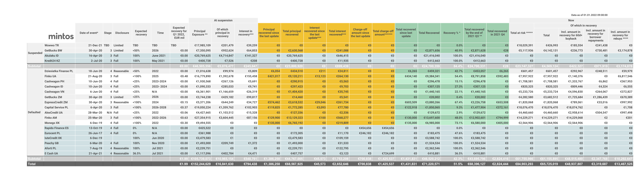Select the 'Stage' column header
The height and width of the screenshot is (189, 644).
pos(108,33)
